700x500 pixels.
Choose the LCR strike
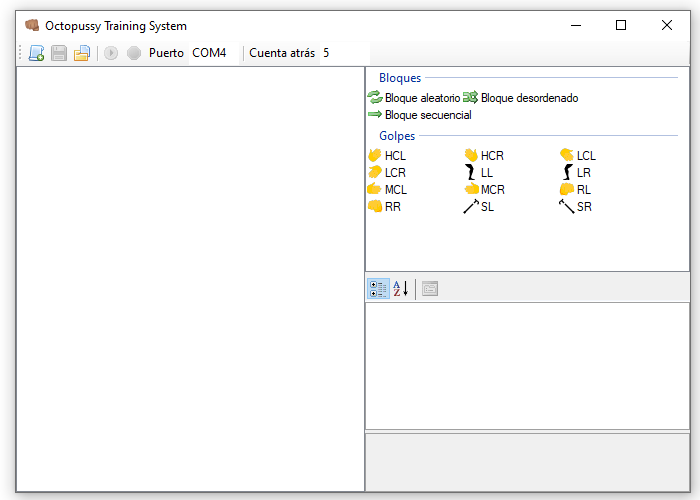[387, 173]
